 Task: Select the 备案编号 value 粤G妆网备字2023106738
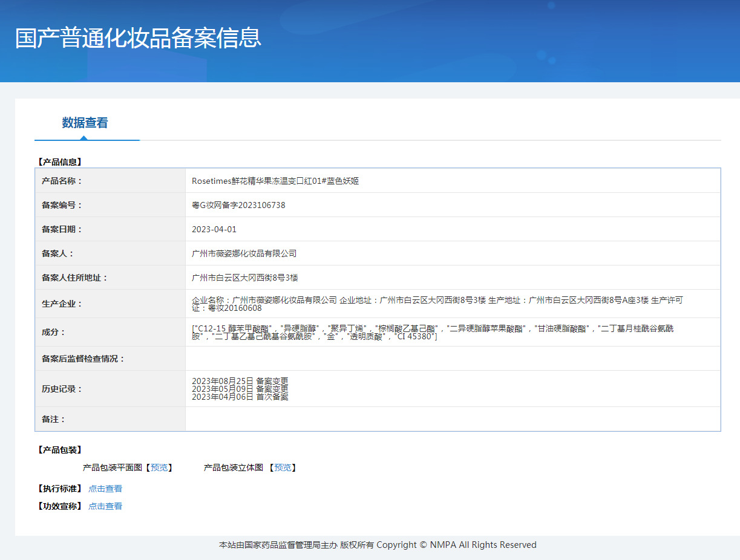(238, 205)
